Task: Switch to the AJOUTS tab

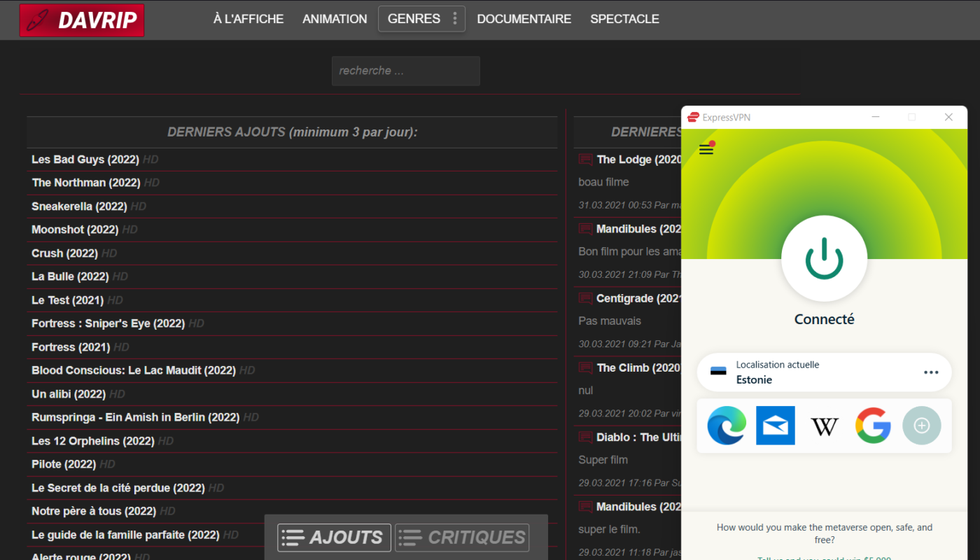Action: tap(334, 538)
